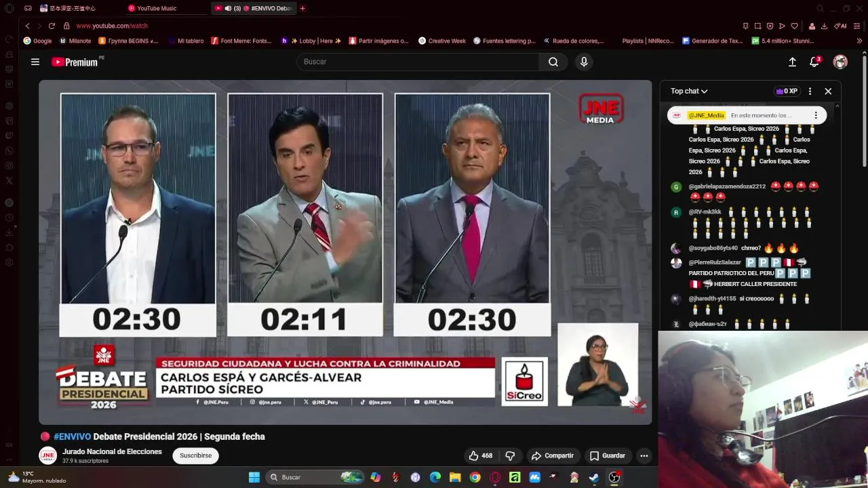Click on the live video player
Viewport: 868px width, 488px height.
[x=345, y=252]
